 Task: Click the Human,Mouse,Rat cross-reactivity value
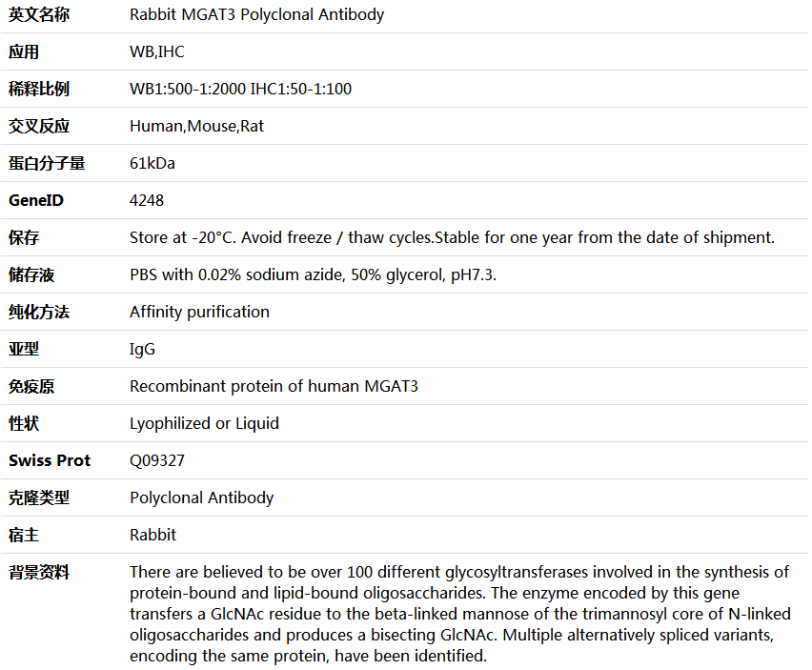point(196,127)
